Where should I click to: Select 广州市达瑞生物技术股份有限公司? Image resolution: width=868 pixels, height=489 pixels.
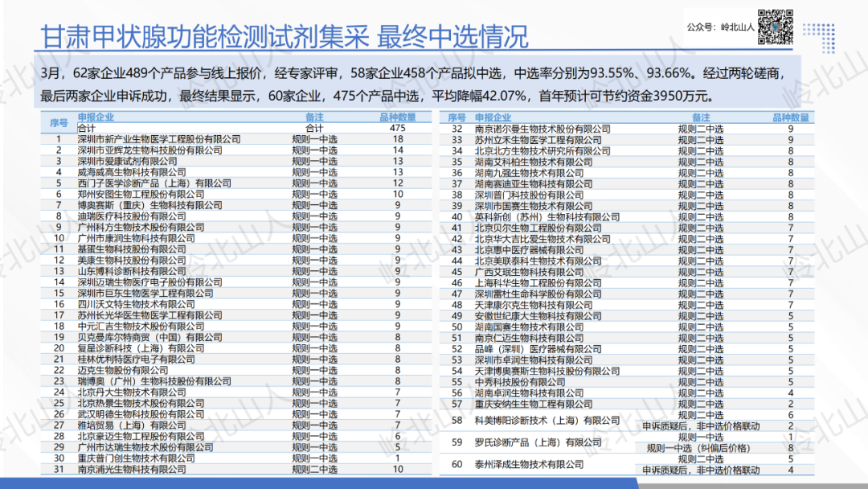145,447
